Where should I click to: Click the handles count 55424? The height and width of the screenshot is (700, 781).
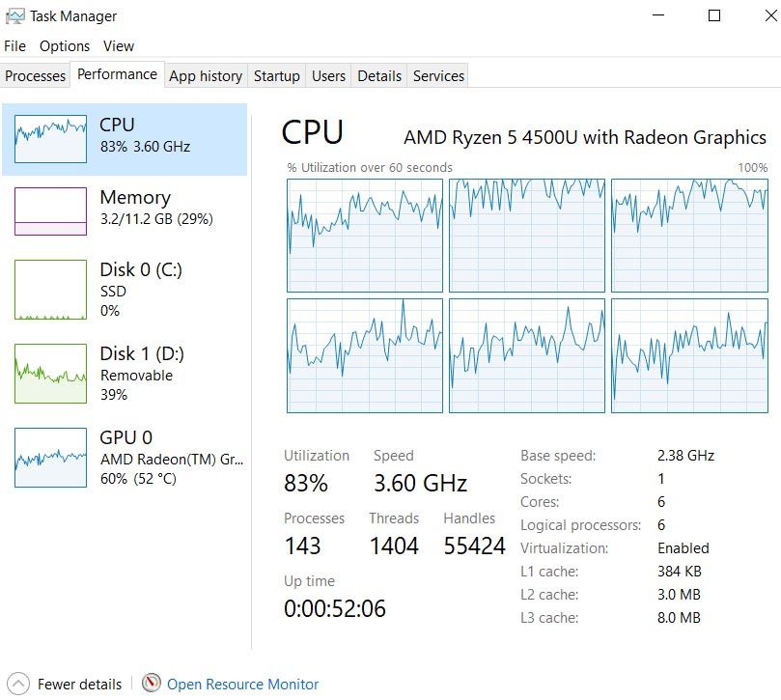474,546
